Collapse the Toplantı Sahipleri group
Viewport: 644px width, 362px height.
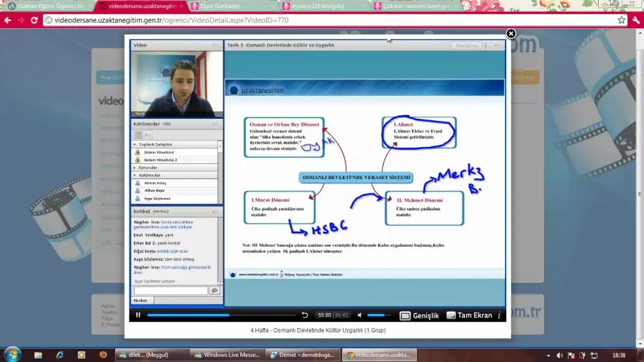click(135, 145)
